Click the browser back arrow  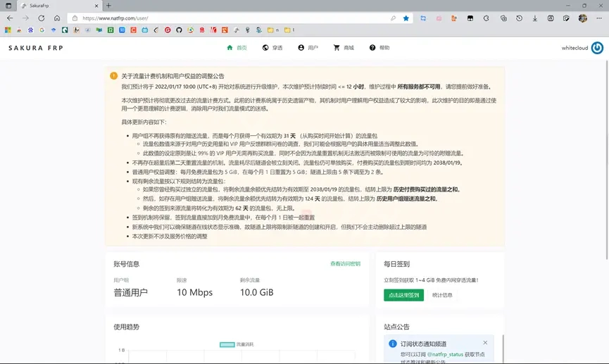coord(9,18)
